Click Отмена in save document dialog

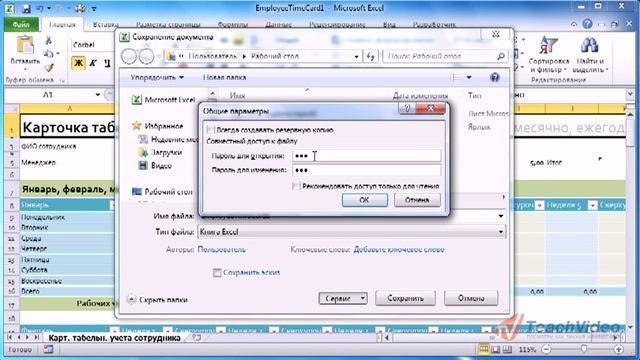(471, 298)
